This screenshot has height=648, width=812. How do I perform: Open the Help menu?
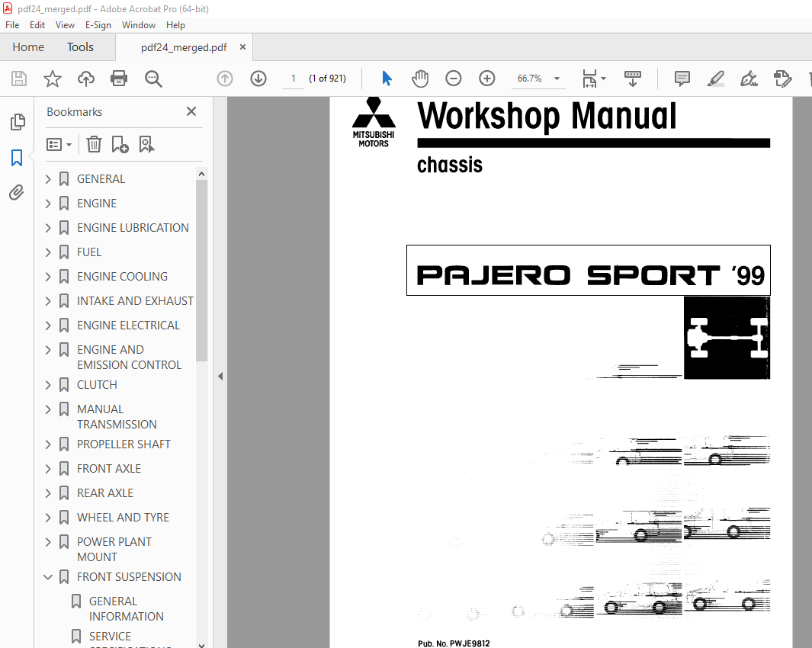pos(175,25)
